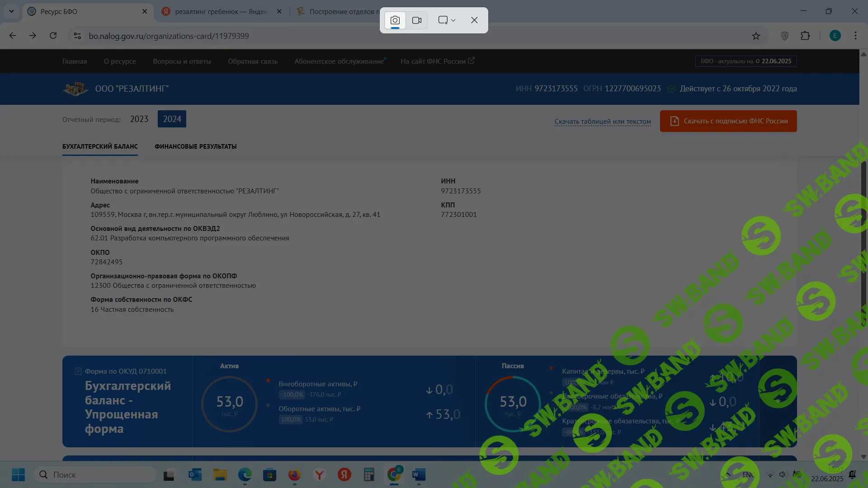868x488 pixels.
Task: Open the Финансовые результаты tab
Action: [196, 146]
